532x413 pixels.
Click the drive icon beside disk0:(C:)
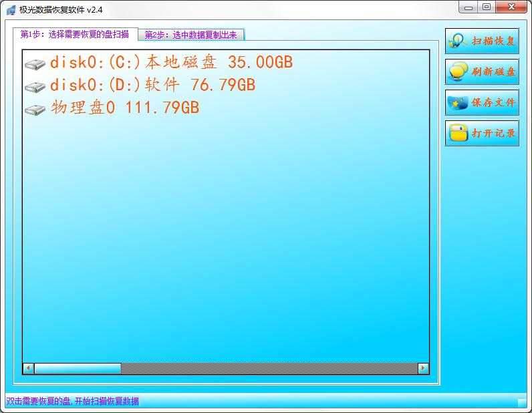click(x=35, y=64)
